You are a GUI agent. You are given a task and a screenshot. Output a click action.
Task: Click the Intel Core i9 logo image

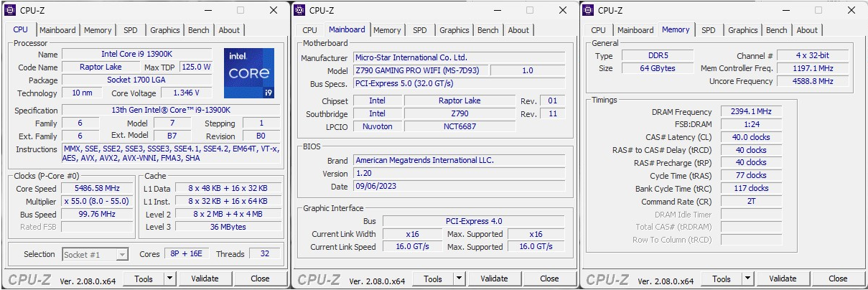coord(248,72)
